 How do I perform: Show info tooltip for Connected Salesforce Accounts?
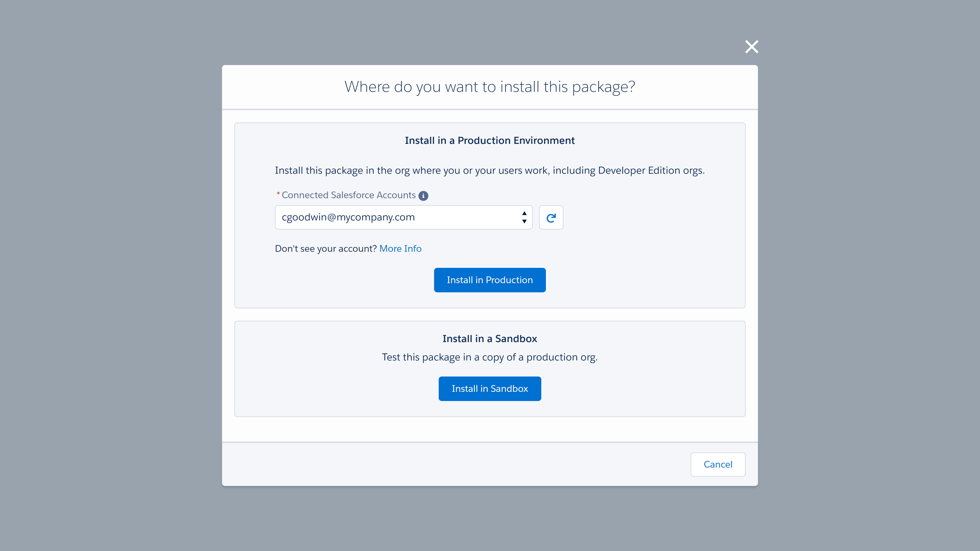tap(423, 196)
